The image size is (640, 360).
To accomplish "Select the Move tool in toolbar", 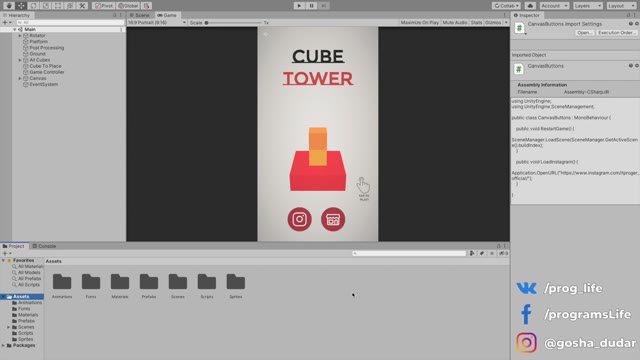I will [21, 6].
